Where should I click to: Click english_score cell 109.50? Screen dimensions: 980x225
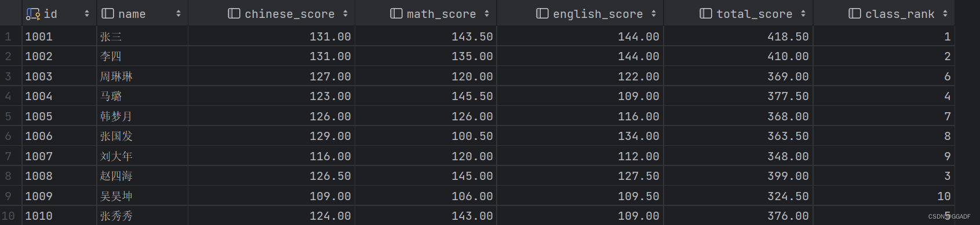coord(580,196)
